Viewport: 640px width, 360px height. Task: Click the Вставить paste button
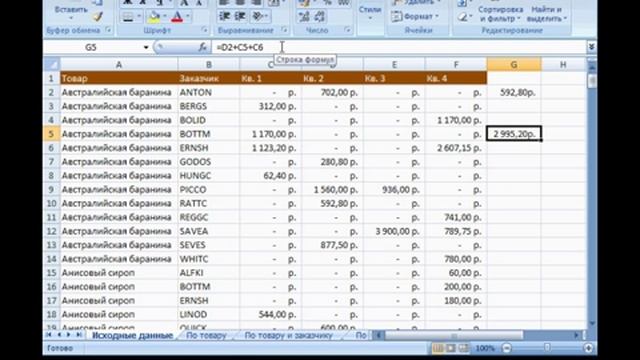[x=71, y=11]
